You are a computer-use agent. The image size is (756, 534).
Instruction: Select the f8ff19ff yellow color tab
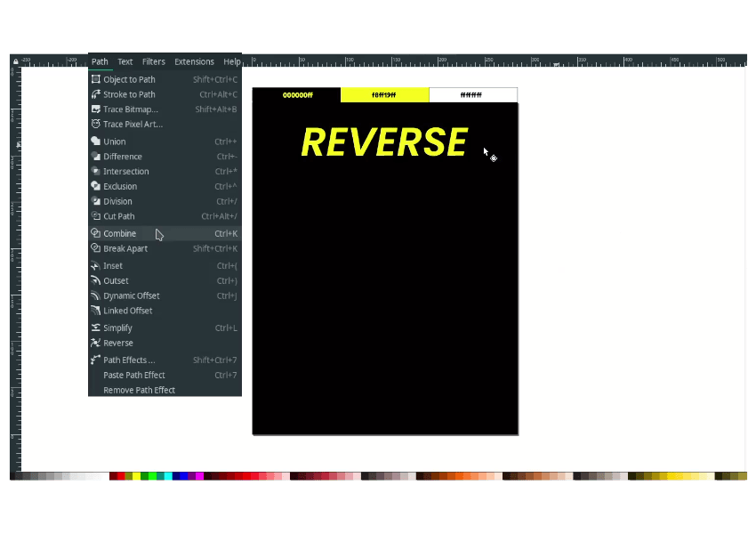[385, 95]
